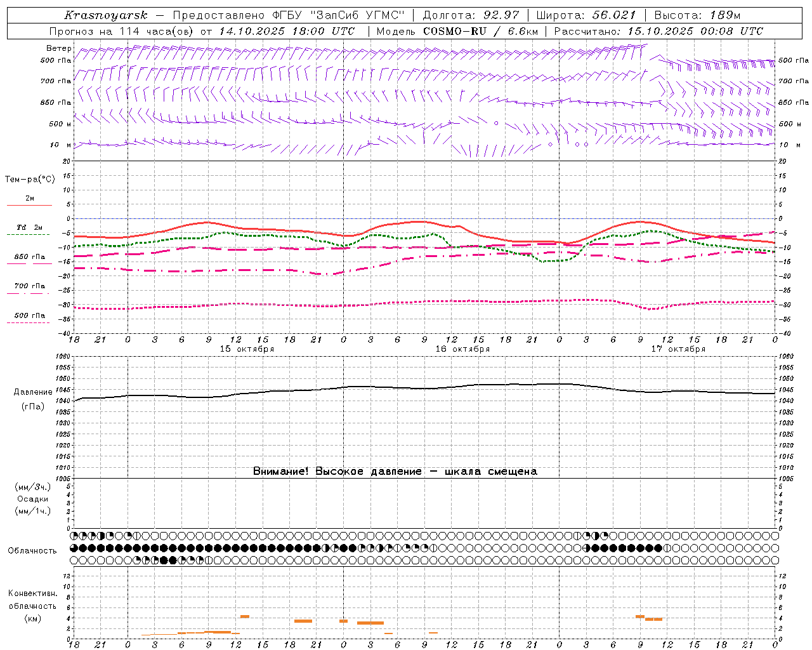The height and width of the screenshot is (650, 812).
Task: Click the Krasnoyarsk station title
Action: (x=105, y=15)
